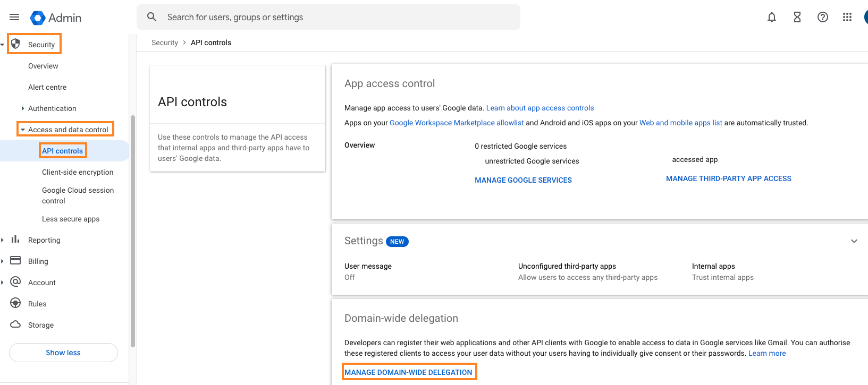Click the Storage cloud icon
Image resolution: width=868 pixels, height=385 pixels.
15,324
